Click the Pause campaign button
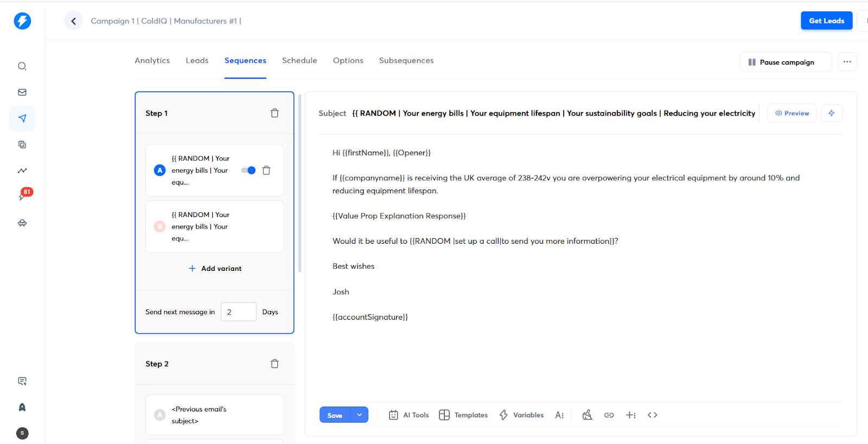This screenshot has height=444, width=868. (786, 62)
